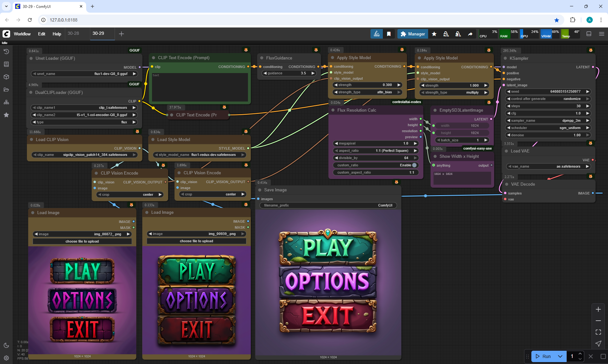Toggle dark theme moon icon

point(6,345)
